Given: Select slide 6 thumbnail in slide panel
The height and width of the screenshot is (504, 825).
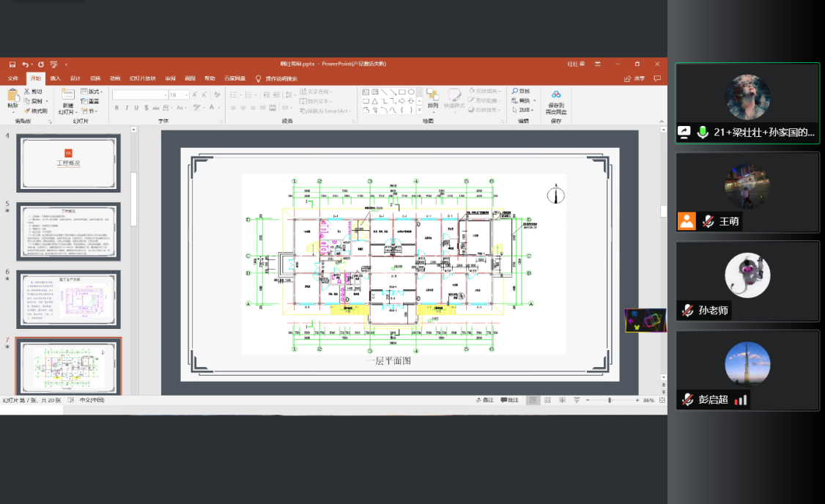Looking at the screenshot, I should [68, 300].
